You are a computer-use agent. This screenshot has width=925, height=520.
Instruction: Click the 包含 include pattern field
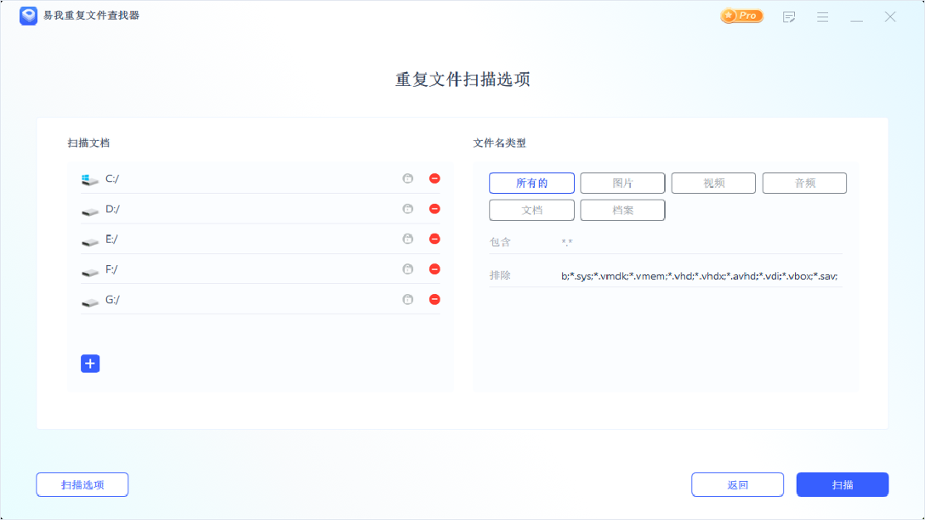(x=701, y=243)
